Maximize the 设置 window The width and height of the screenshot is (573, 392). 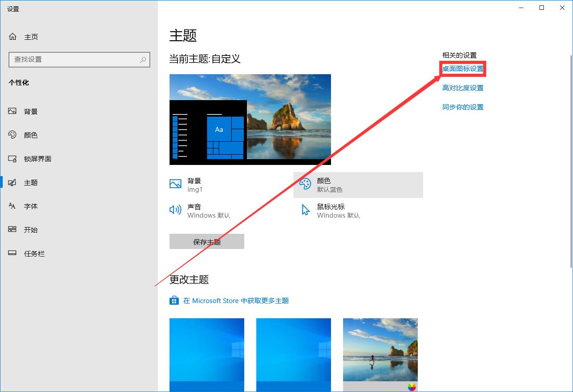[542, 8]
